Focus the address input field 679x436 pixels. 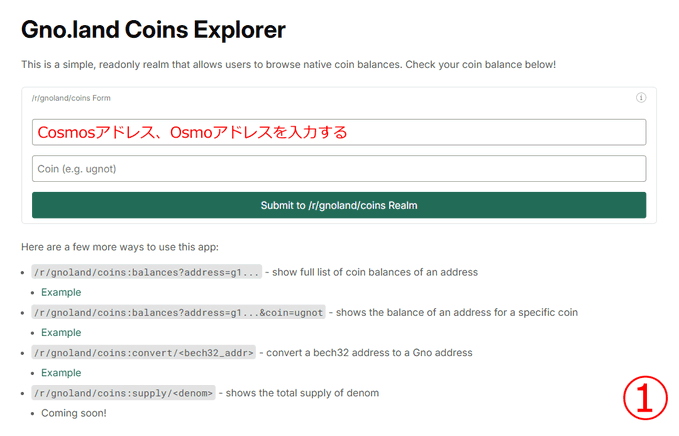(339, 132)
